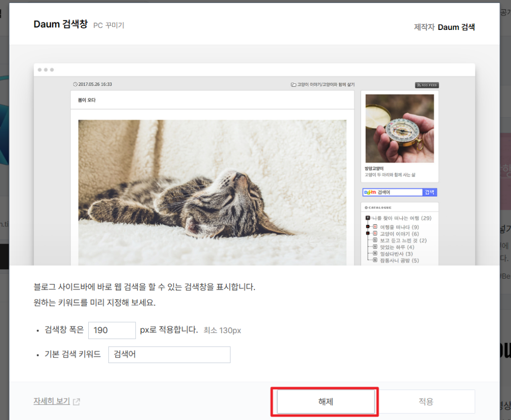Click the blue 검색 button in the preview
The image size is (511, 420).
(x=430, y=192)
